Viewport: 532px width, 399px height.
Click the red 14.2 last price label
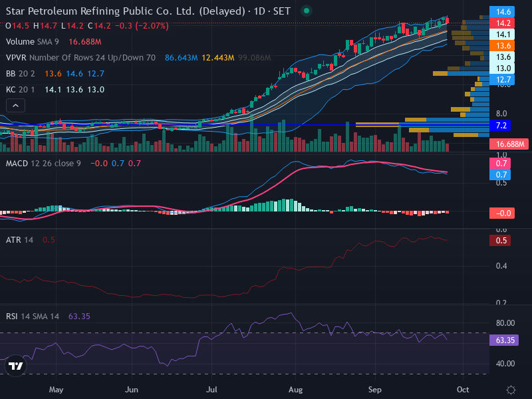tap(502, 23)
